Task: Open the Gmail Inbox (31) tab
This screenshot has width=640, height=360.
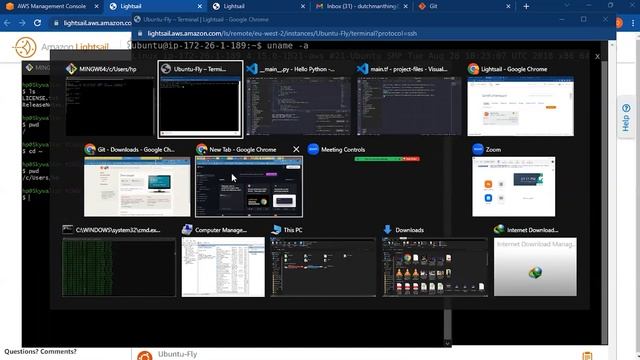Action: [361, 6]
